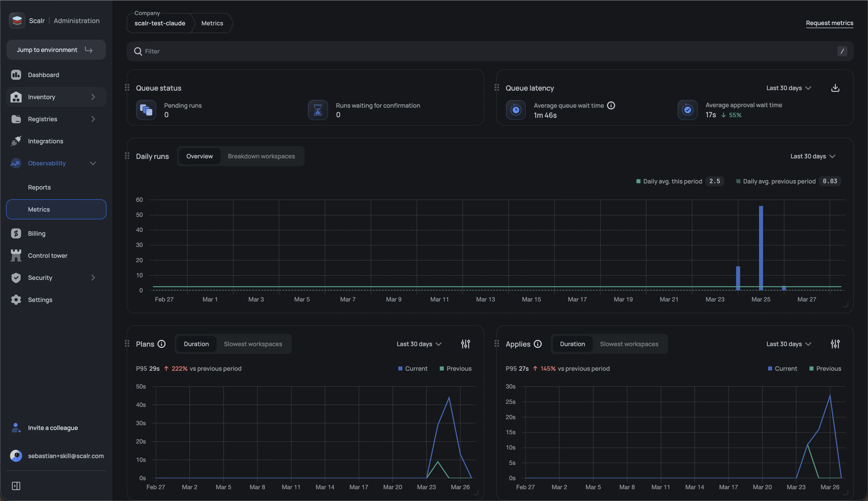
Task: Open Plans Last 30 days dropdown
Action: (419, 344)
